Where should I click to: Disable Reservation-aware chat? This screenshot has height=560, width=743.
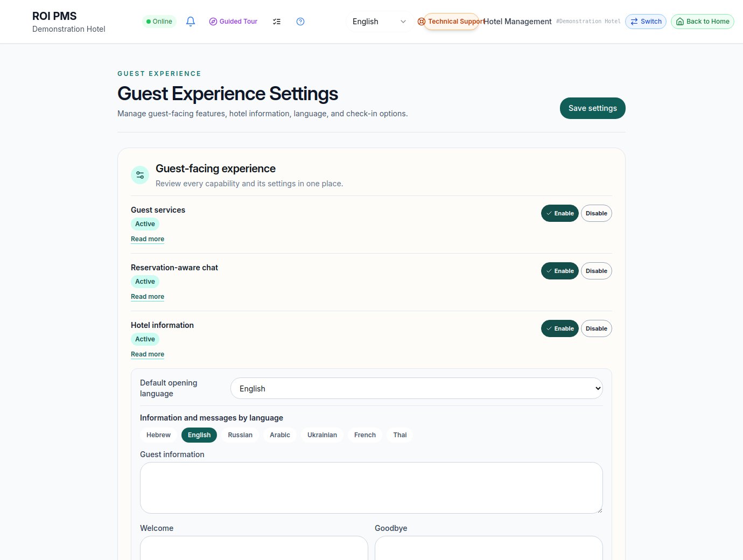click(596, 271)
